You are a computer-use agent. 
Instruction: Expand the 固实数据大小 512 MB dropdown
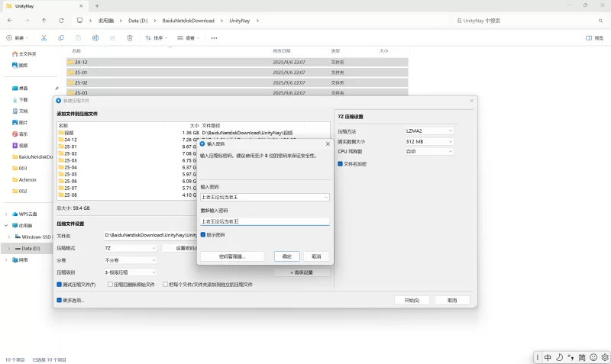[429, 141]
